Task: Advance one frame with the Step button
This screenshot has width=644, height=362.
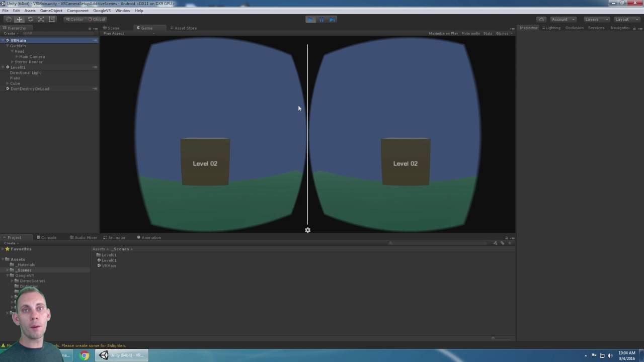Action: click(332, 19)
